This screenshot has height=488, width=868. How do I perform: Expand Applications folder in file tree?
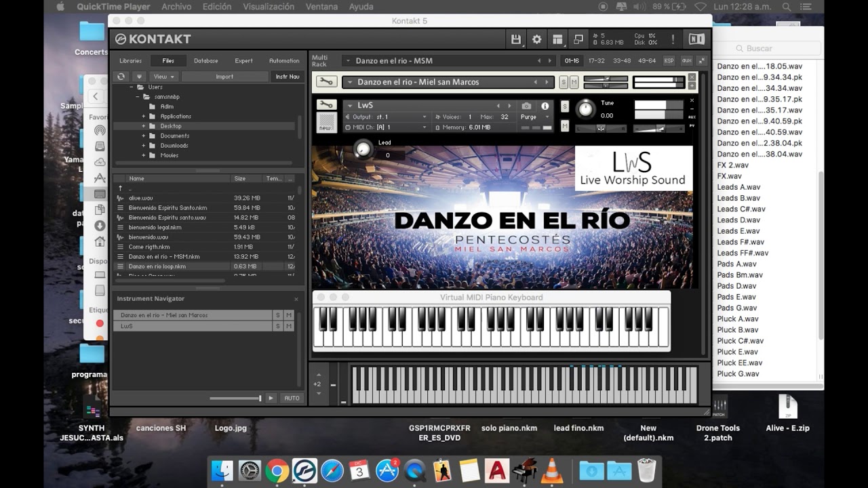pos(144,117)
